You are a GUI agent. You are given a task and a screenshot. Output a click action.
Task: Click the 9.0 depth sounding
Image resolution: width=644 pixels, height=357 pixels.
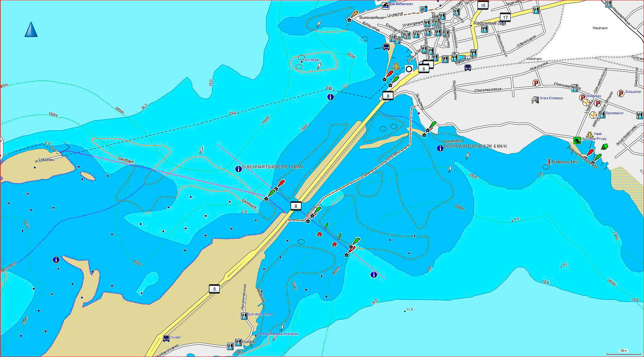coord(565,265)
